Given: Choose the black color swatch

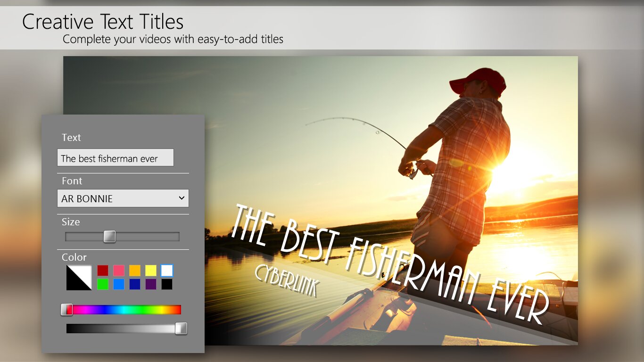Looking at the screenshot, I should click(167, 284).
